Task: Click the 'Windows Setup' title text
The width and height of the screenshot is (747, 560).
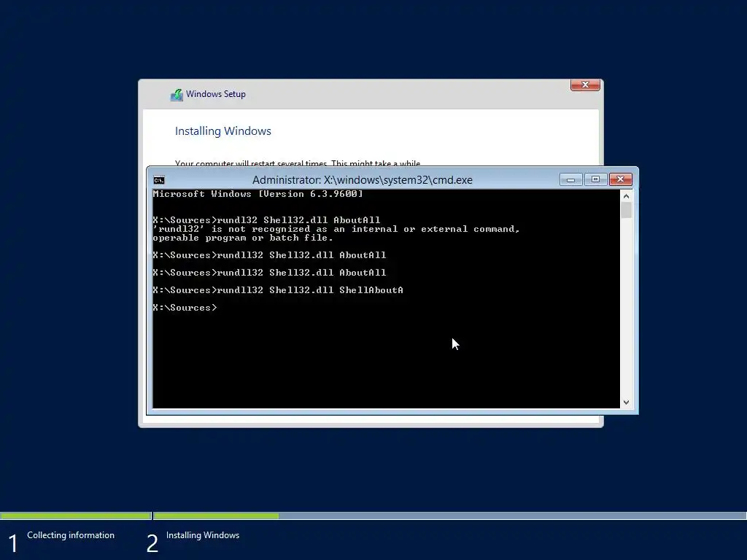Action: click(216, 94)
